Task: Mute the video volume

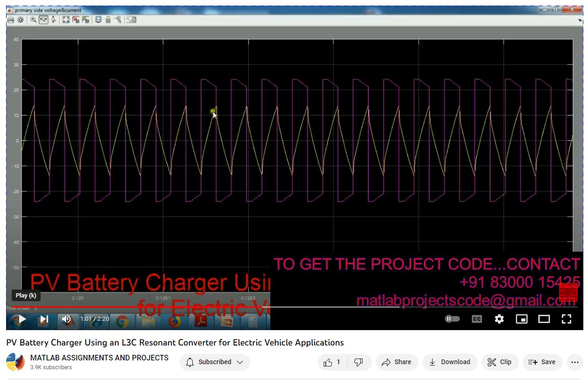Action: (66, 319)
